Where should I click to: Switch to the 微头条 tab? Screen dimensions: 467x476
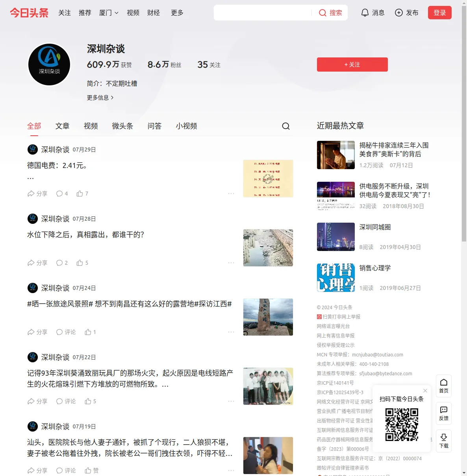[x=123, y=126]
